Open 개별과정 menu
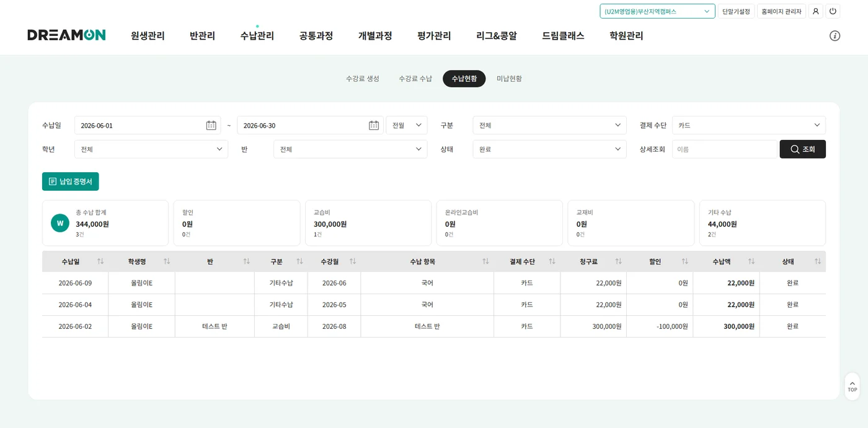 [375, 36]
